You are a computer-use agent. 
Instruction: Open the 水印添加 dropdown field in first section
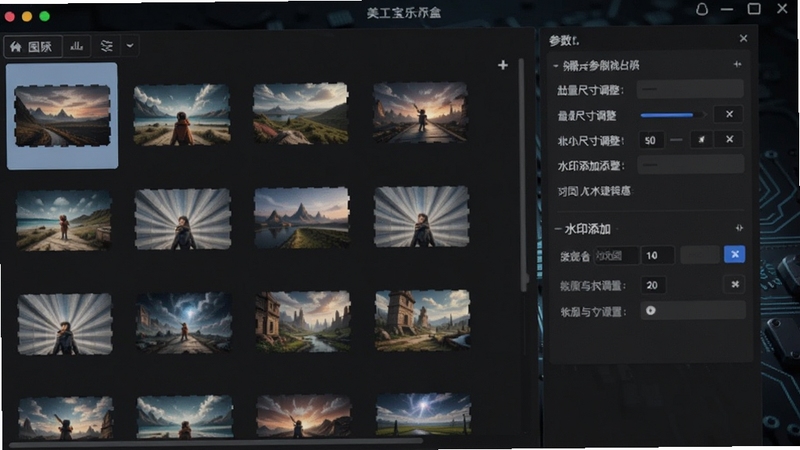tap(690, 165)
